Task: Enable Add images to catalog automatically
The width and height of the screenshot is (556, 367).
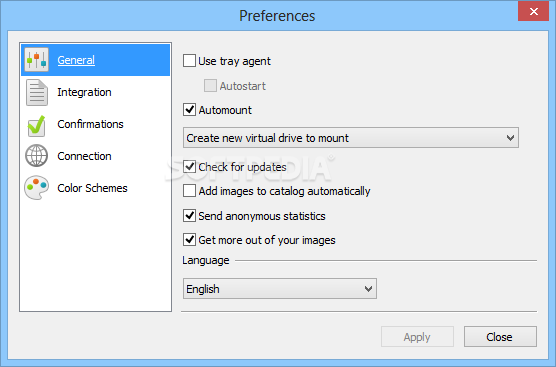Action: pyautogui.click(x=189, y=191)
